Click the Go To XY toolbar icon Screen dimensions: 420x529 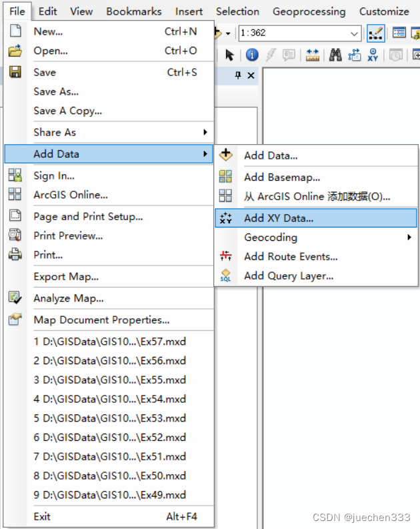pos(373,55)
